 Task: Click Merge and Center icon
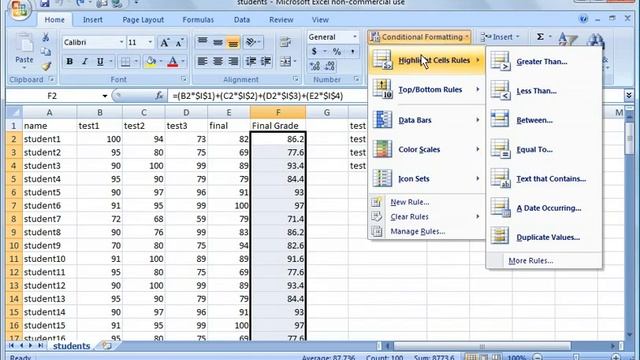click(x=285, y=62)
